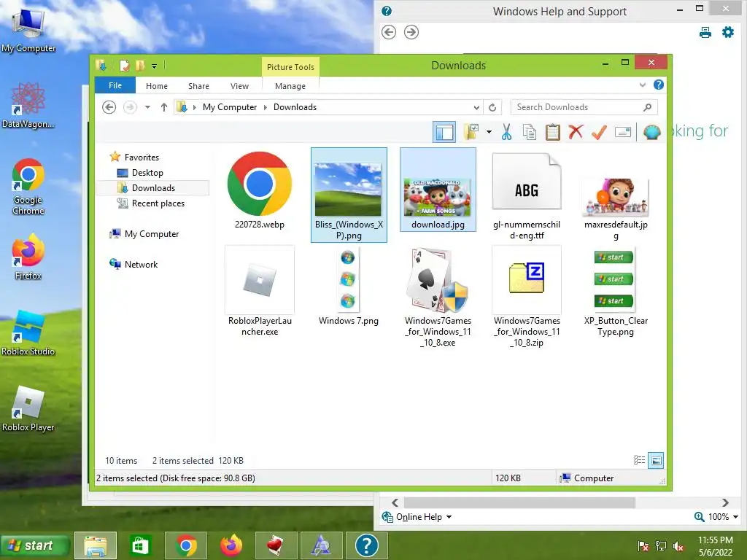The width and height of the screenshot is (747, 560).
Task: Go forward in Windows Help and Support
Action: tap(411, 32)
